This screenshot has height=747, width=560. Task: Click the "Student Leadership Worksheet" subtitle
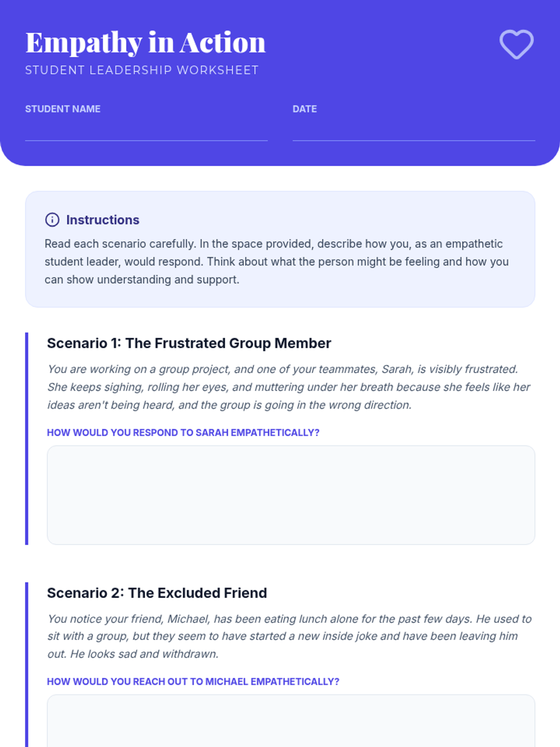142,70
